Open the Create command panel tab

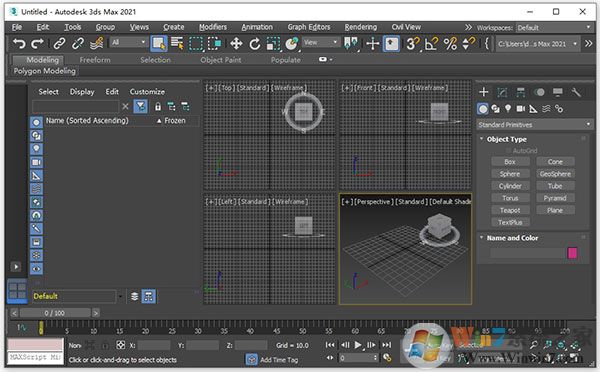pyautogui.click(x=484, y=92)
